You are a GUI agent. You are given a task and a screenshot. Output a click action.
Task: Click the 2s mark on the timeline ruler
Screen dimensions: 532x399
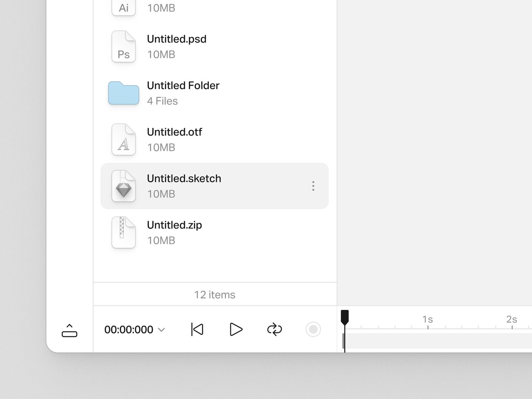(512, 320)
